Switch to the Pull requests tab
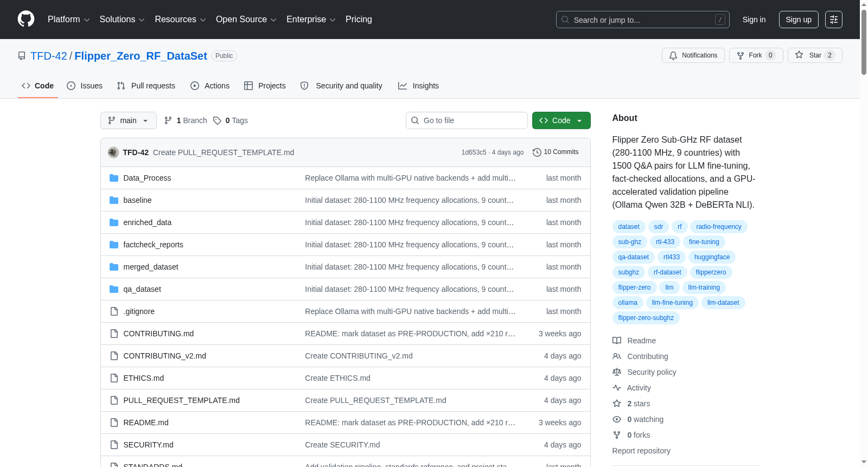 click(x=146, y=86)
